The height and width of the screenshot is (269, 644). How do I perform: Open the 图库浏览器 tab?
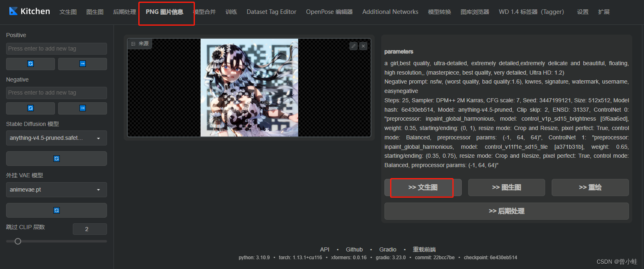[475, 12]
